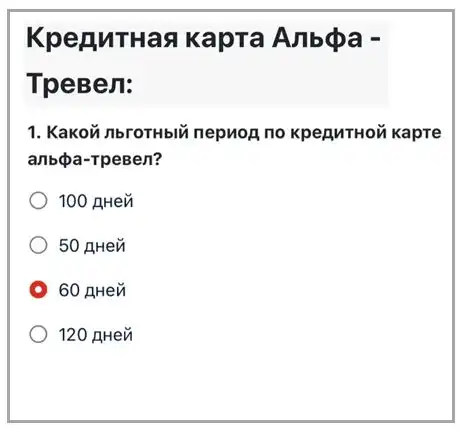This screenshot has width=462, height=430.
Task: Click the word "карта" in the title
Action: coord(225,40)
